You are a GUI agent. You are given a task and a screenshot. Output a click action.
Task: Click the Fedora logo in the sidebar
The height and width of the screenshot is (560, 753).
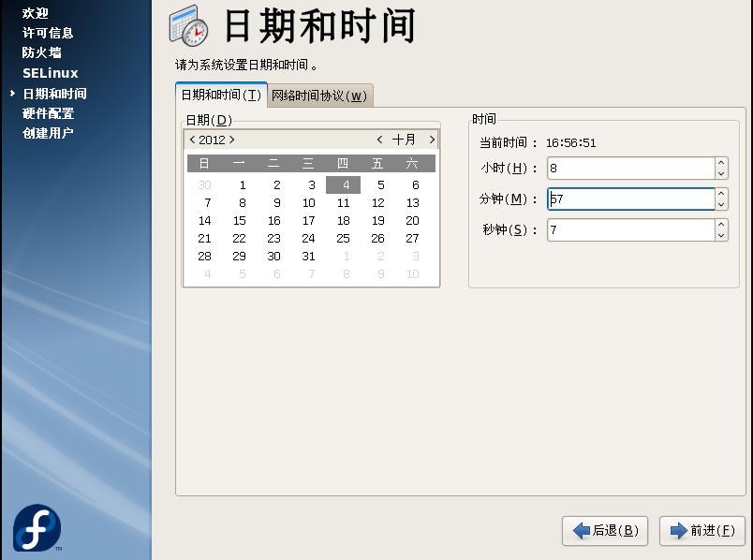pyautogui.click(x=36, y=529)
